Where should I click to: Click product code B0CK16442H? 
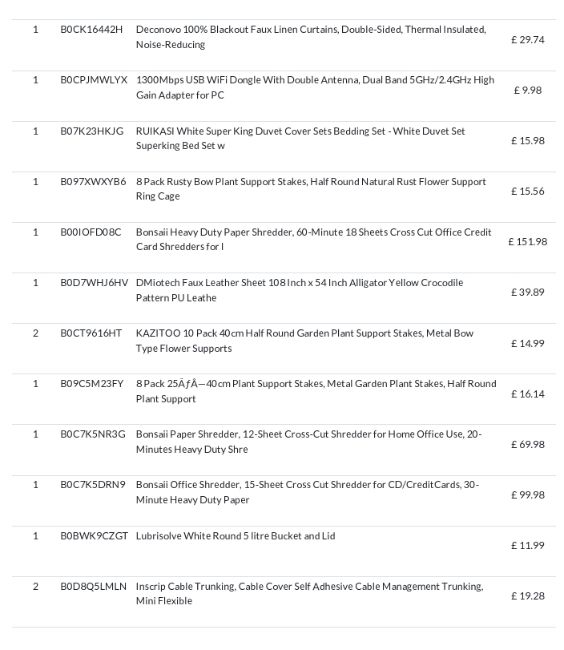92,29
